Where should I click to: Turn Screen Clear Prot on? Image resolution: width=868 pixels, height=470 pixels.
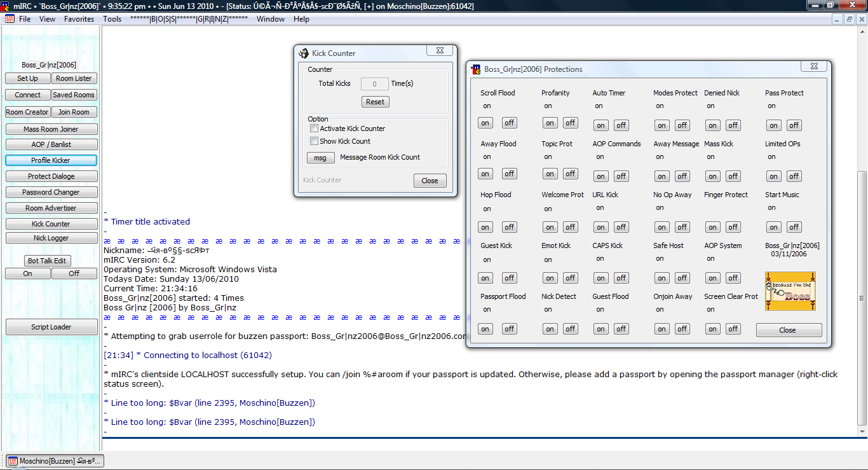[x=713, y=329]
